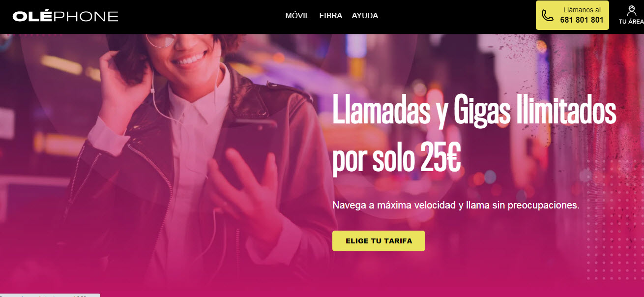Image resolution: width=644 pixels, height=297 pixels.
Task: Open the TU ÁREA user icon
Action: (x=632, y=11)
